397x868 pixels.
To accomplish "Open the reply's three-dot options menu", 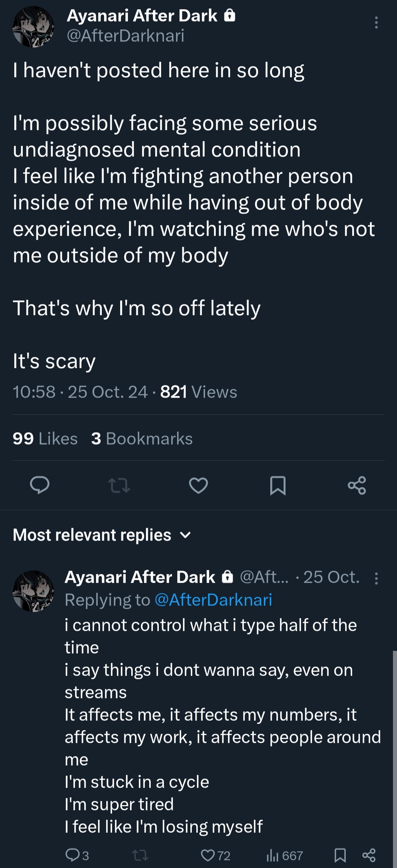I will [376, 578].
